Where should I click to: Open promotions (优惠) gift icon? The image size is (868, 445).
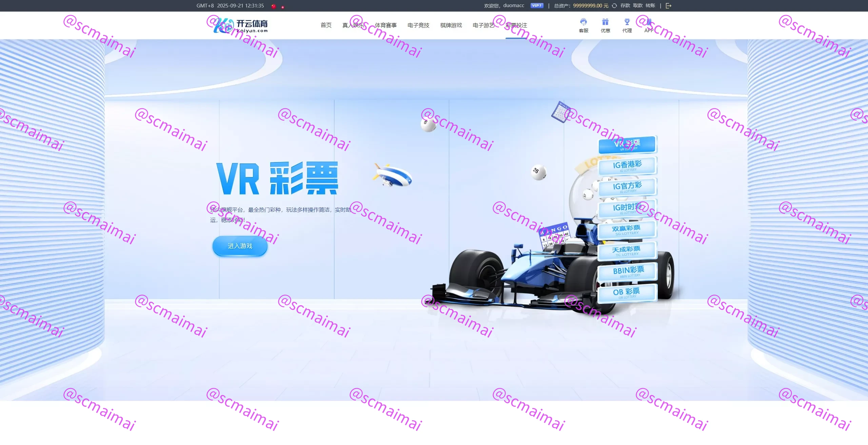click(605, 25)
